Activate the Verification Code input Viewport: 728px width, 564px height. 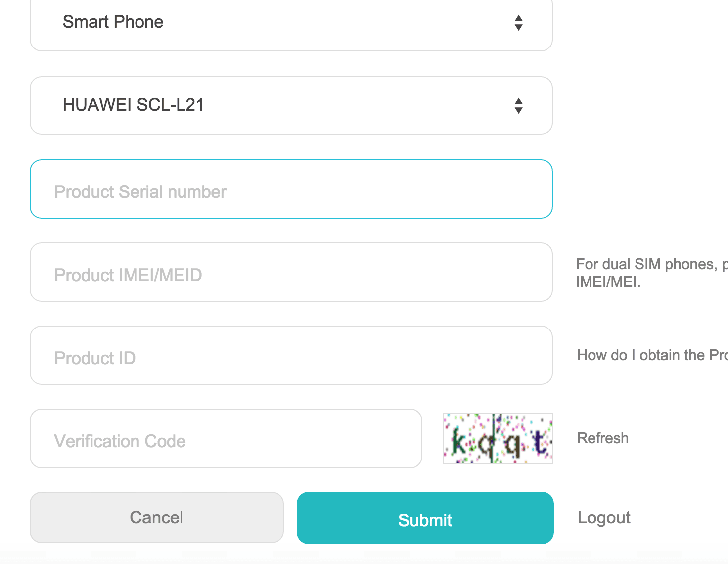[x=226, y=438]
